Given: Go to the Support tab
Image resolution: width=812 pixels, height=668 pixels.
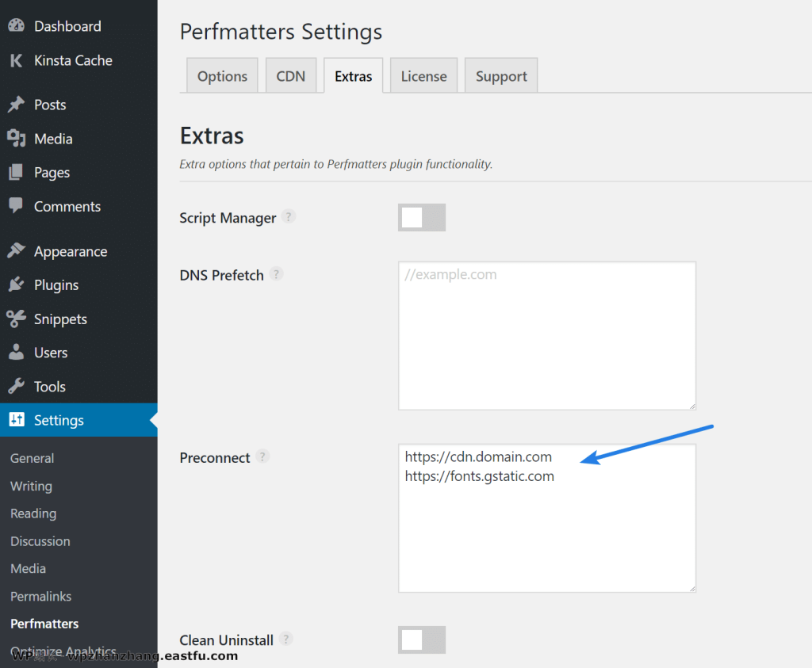Looking at the screenshot, I should [501, 76].
